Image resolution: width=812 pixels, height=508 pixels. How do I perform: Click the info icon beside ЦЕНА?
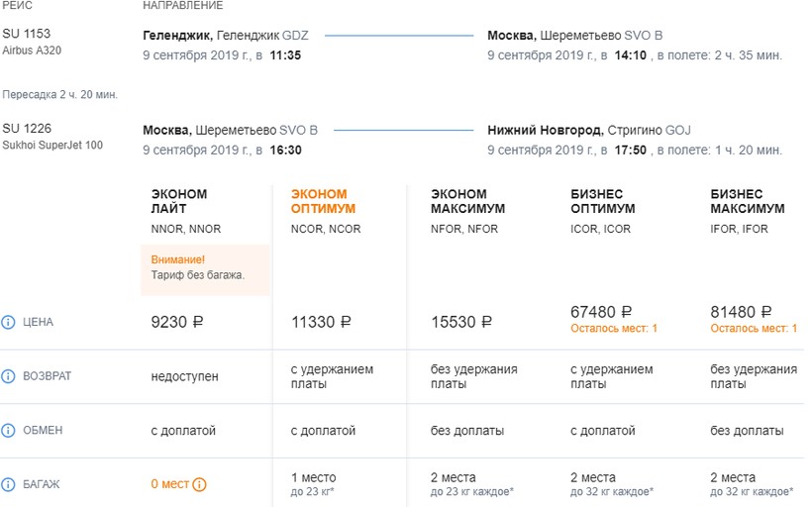point(9,322)
